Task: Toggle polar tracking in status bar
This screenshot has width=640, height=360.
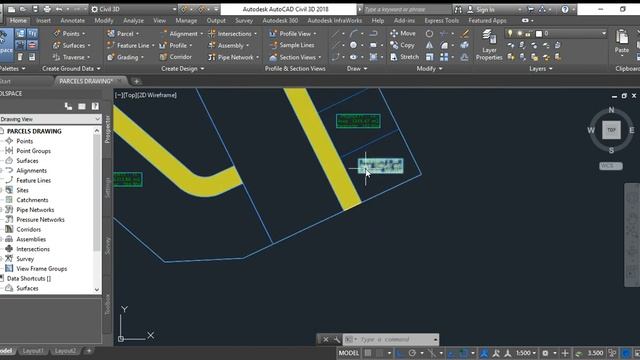Action: pyautogui.click(x=412, y=353)
